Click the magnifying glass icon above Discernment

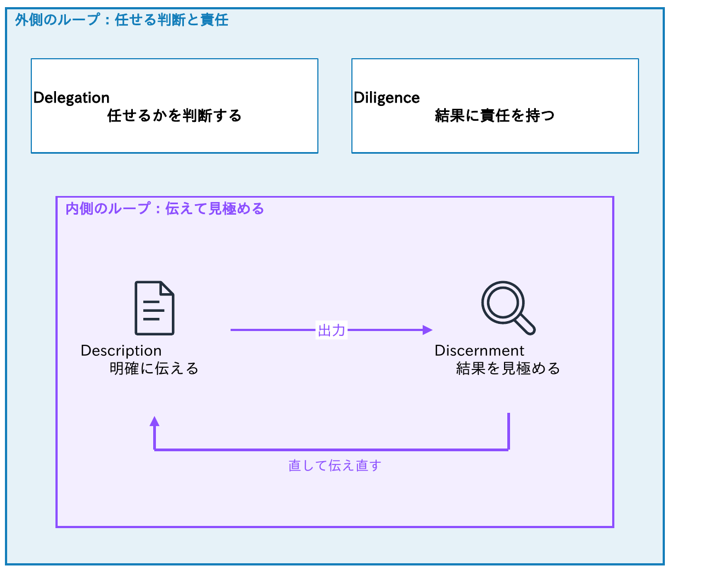click(508, 308)
